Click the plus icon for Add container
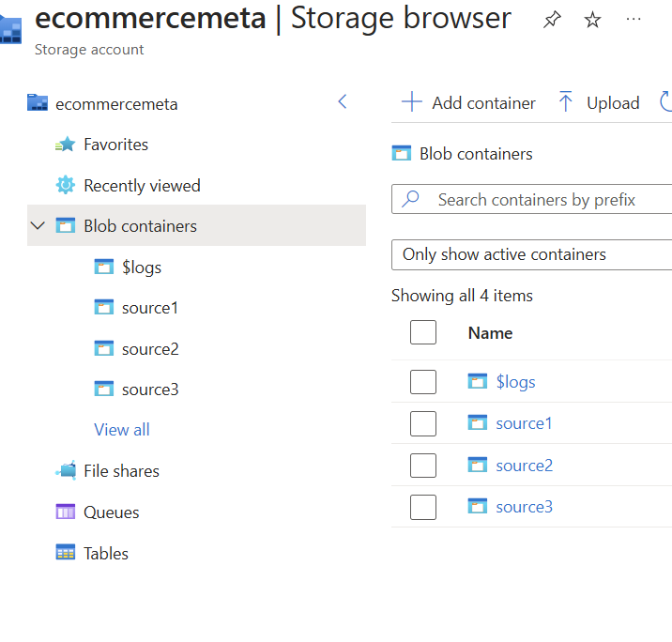Viewport: 672px width, 642px height. 411,102
